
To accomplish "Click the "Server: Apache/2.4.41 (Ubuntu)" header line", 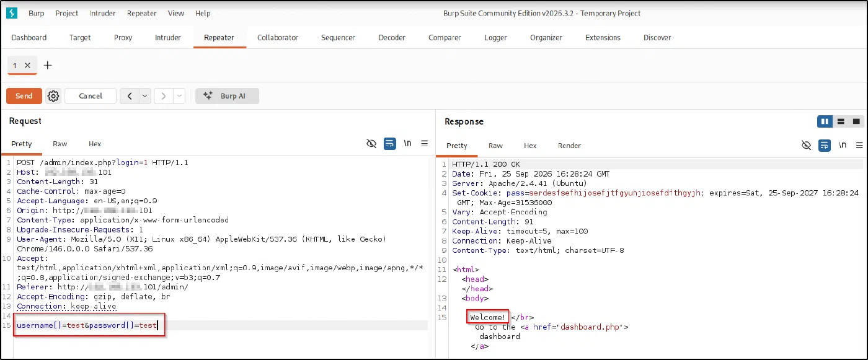I will coord(520,183).
